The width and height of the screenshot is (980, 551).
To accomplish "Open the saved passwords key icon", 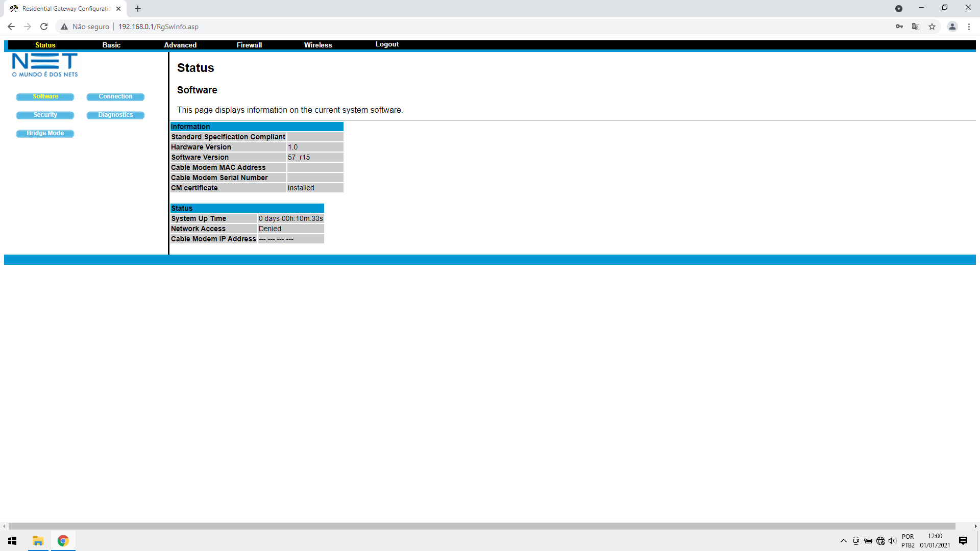I will tap(899, 27).
